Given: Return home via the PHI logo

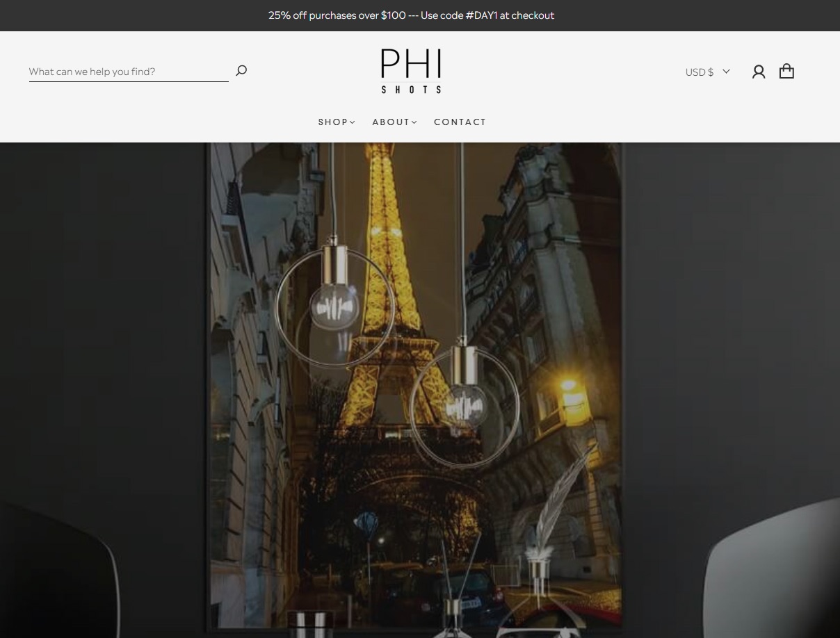Looking at the screenshot, I should pyautogui.click(x=411, y=70).
